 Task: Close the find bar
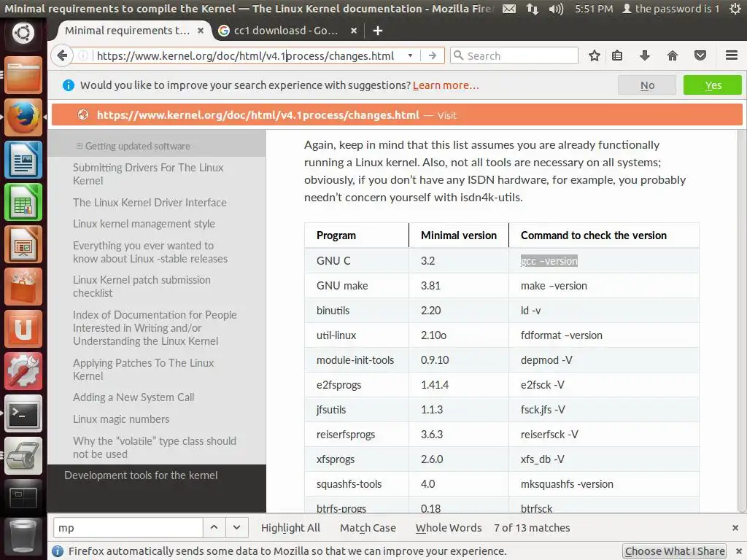pos(735,528)
